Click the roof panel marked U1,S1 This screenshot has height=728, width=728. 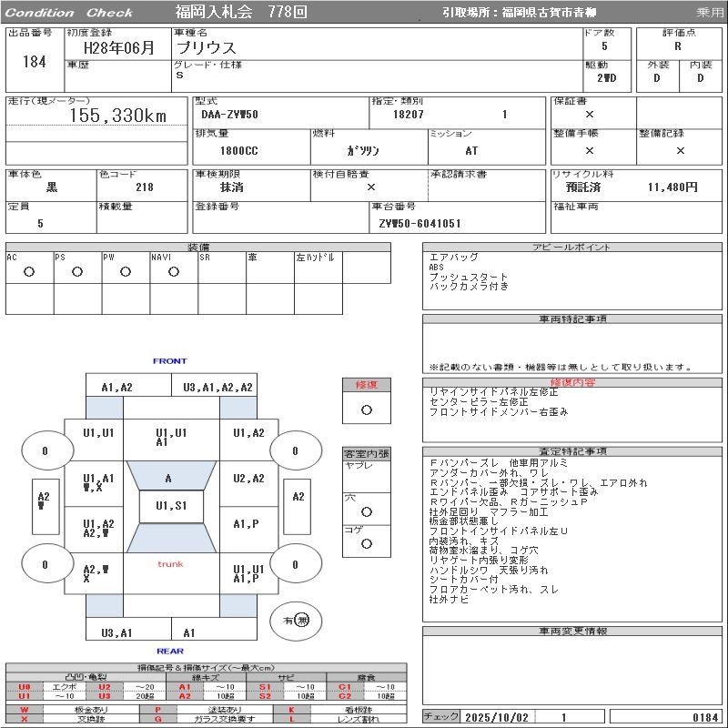(170, 506)
